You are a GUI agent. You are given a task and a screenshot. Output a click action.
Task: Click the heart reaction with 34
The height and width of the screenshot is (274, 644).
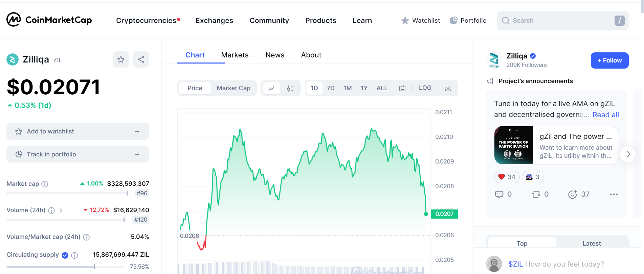pyautogui.click(x=507, y=177)
